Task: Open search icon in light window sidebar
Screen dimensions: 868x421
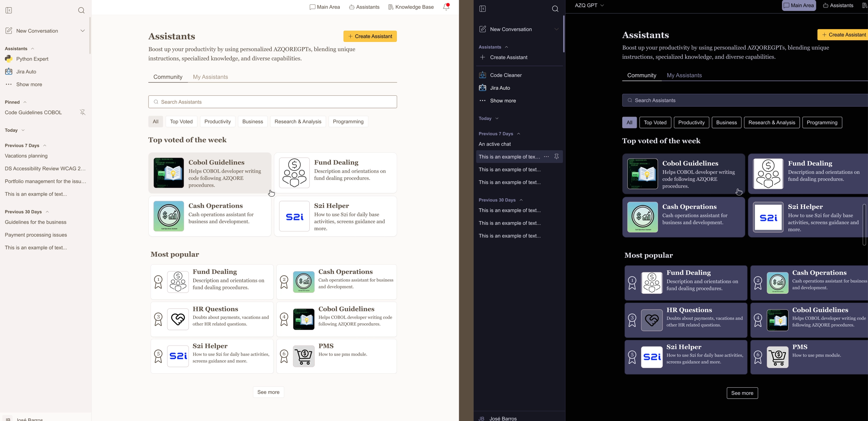Action: pos(82,10)
